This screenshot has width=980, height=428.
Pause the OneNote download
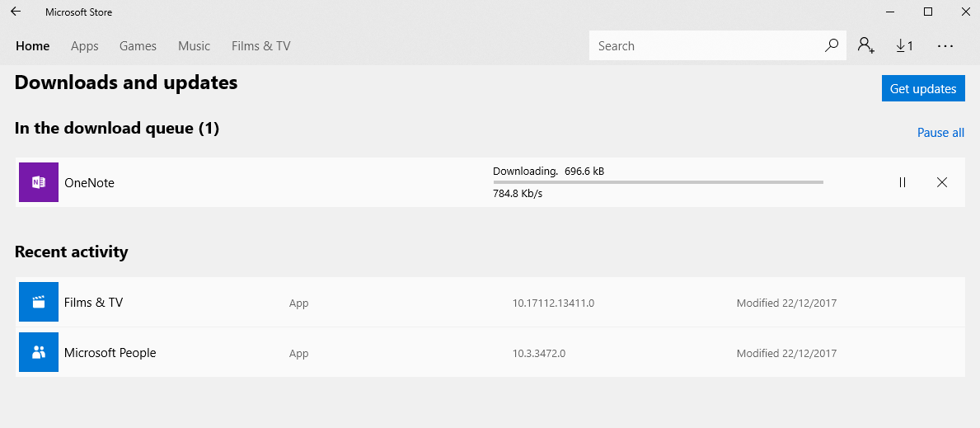coord(903,182)
